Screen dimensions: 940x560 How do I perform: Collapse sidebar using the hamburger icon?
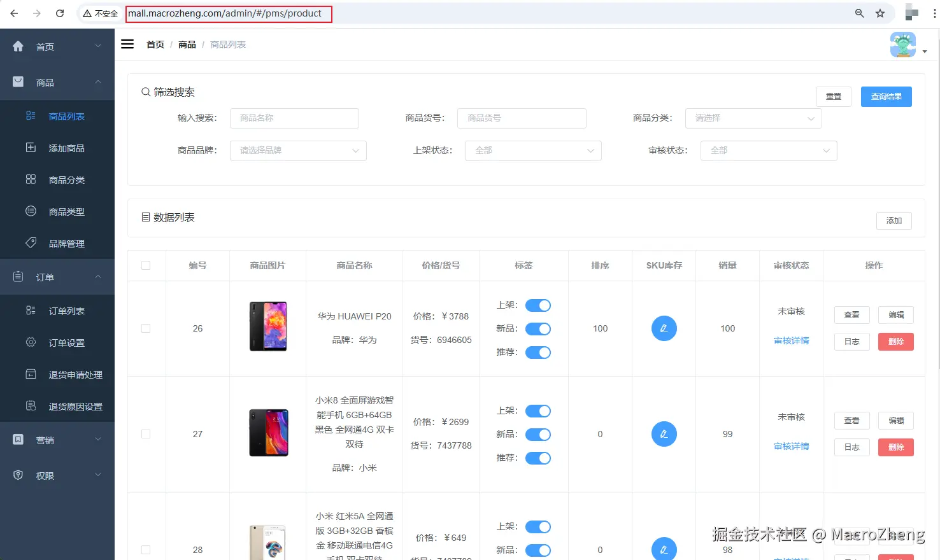tap(127, 44)
